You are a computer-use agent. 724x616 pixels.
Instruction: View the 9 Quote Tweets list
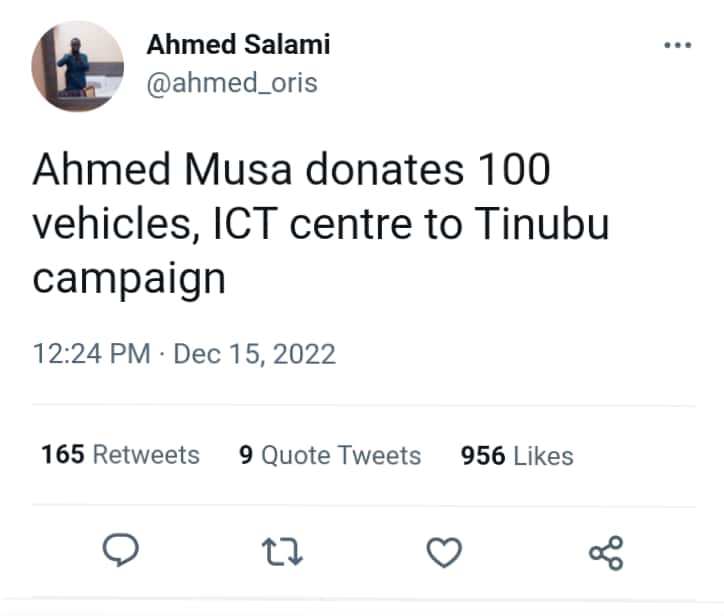tap(330, 455)
